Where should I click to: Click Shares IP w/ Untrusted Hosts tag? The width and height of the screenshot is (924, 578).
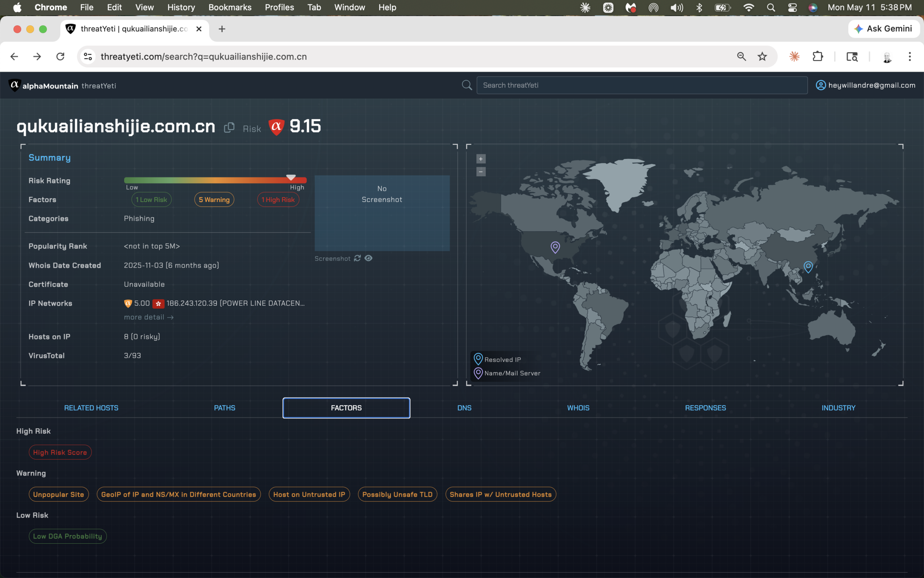tap(501, 494)
